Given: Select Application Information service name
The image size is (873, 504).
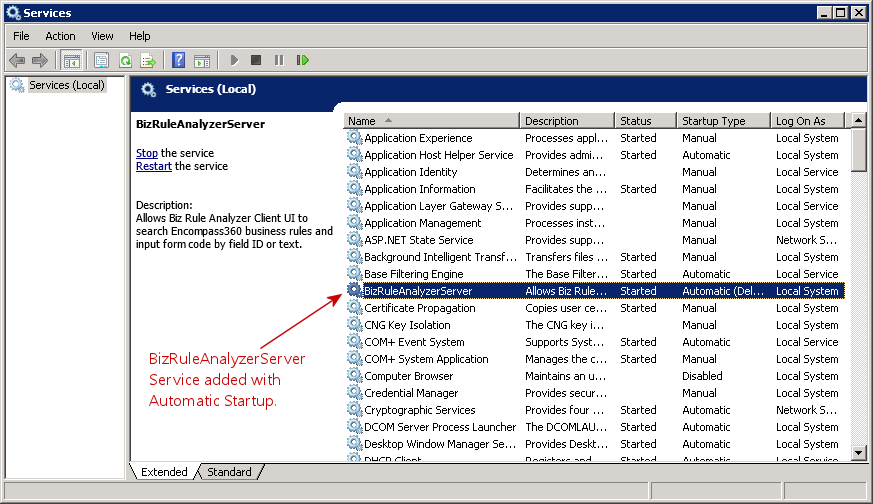Looking at the screenshot, I should (x=420, y=189).
